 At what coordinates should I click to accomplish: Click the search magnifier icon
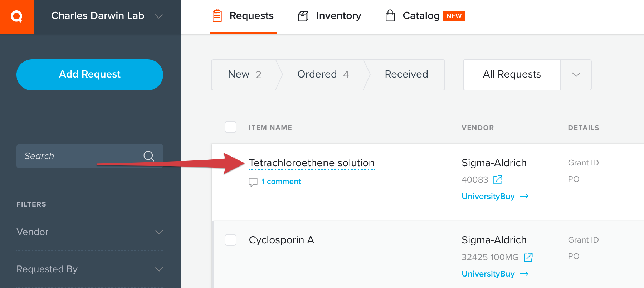click(149, 156)
